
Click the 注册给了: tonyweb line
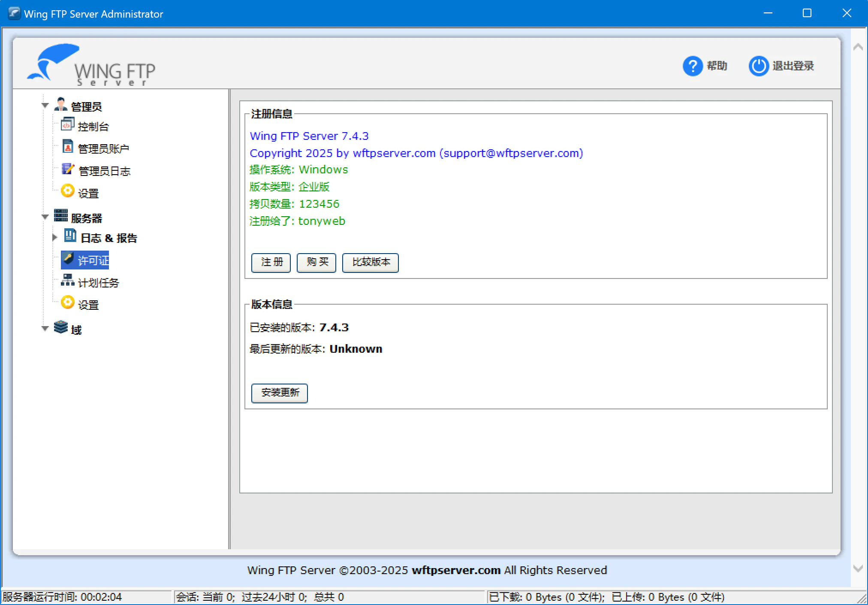click(298, 221)
